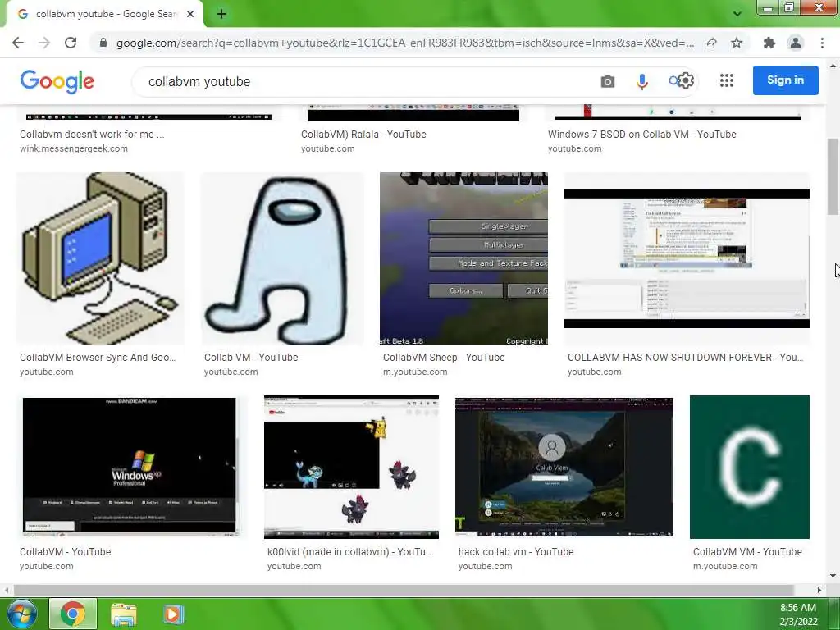Click the forward navigation arrow

[44, 43]
